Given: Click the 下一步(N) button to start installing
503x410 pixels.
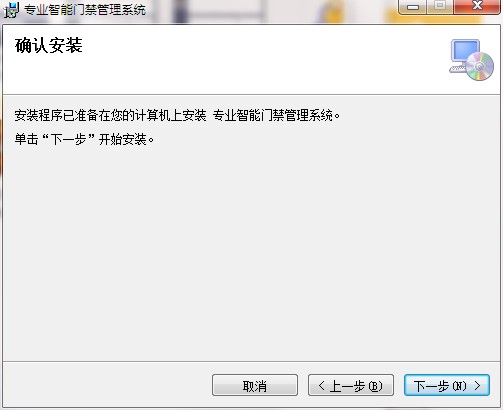Looking at the screenshot, I should (x=447, y=385).
